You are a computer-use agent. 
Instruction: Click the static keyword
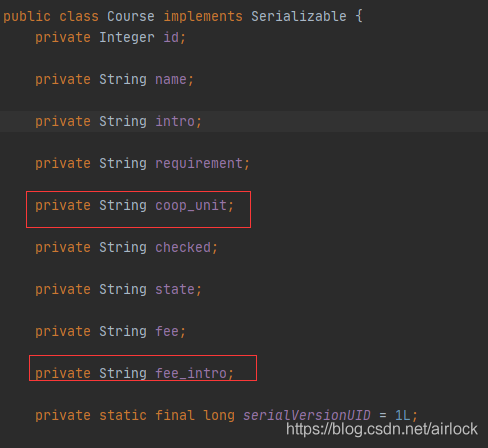click(x=123, y=415)
